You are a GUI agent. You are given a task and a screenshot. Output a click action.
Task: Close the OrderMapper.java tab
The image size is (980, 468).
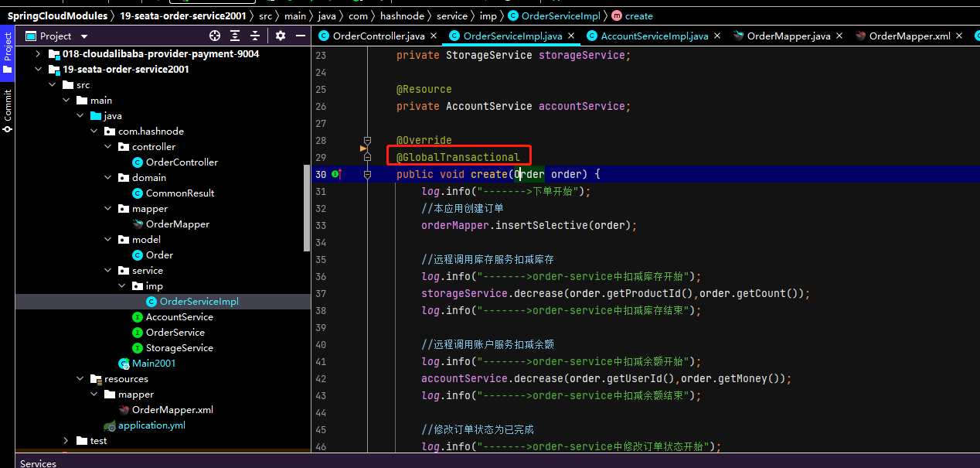pos(839,36)
